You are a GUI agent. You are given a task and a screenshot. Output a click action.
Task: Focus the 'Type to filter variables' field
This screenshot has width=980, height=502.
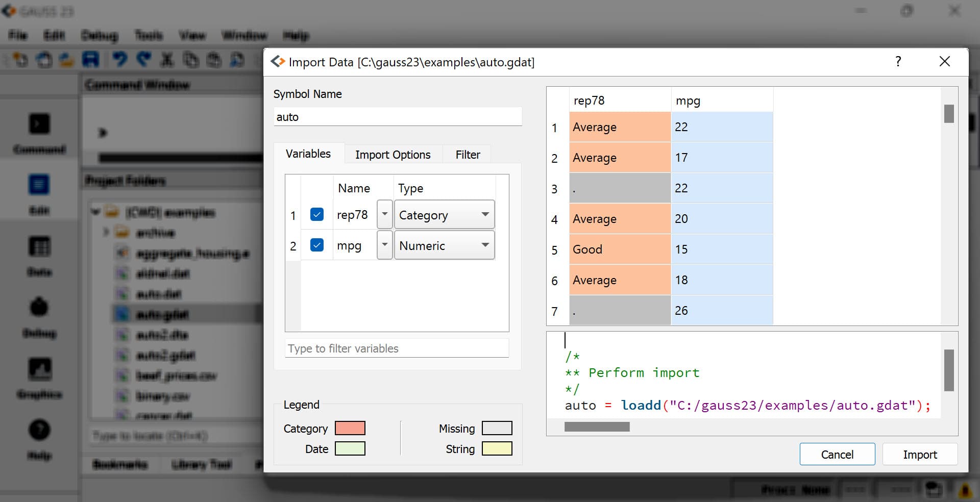click(x=397, y=348)
